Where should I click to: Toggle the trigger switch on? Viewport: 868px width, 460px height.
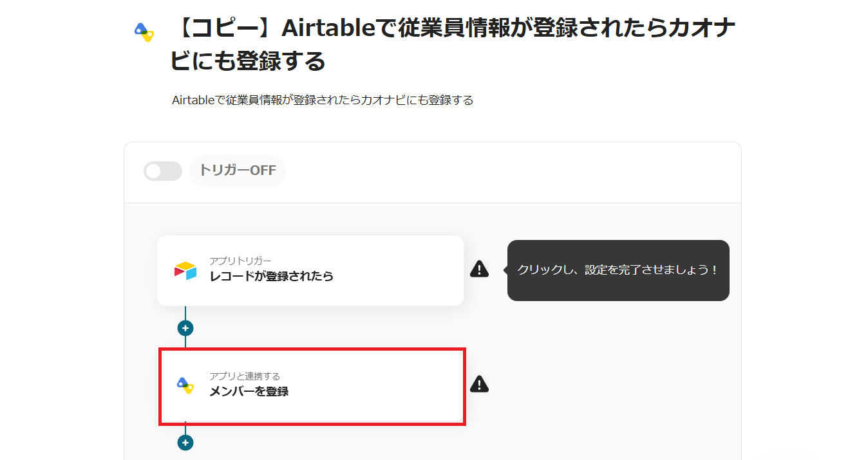(x=162, y=171)
